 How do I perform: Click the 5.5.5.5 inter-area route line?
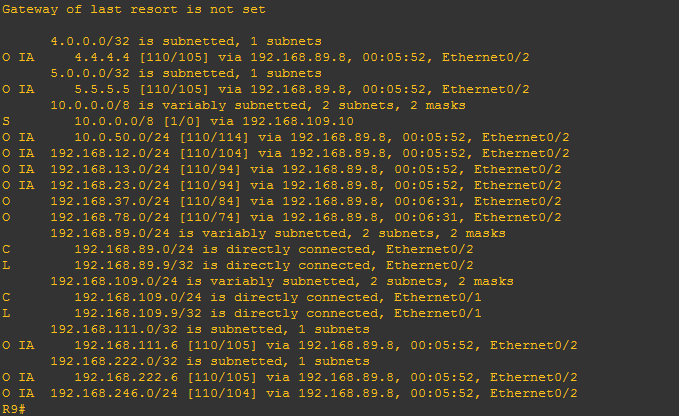(x=266, y=89)
